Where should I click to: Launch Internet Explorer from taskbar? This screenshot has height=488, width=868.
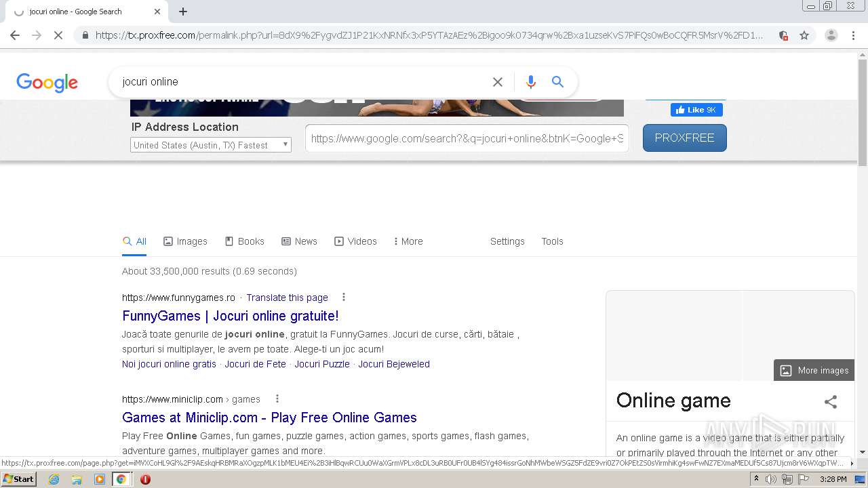(54, 479)
